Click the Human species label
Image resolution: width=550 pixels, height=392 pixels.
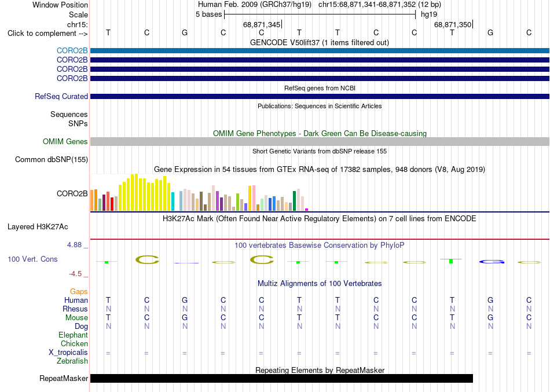(x=76, y=301)
